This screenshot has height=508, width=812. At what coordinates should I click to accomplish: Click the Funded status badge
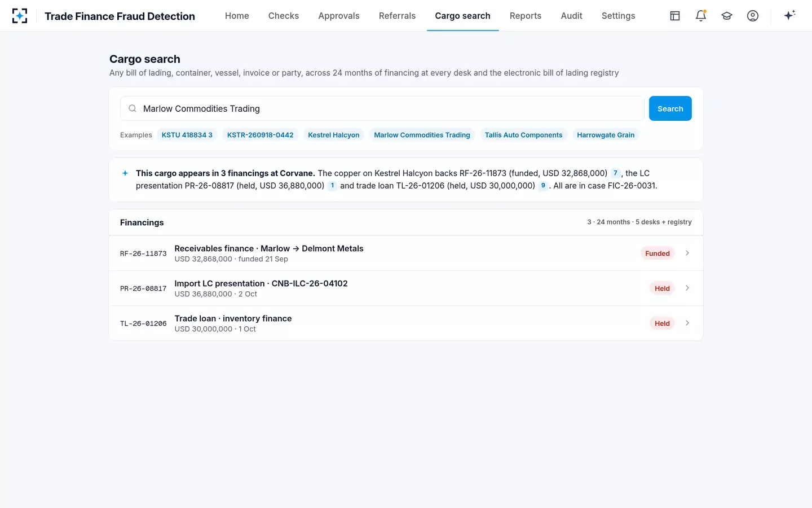[x=657, y=253]
